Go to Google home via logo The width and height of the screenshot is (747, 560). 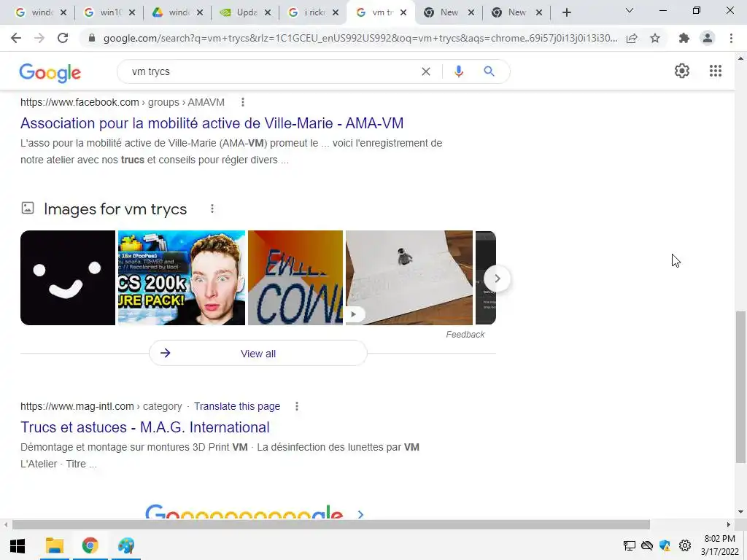pyautogui.click(x=50, y=72)
